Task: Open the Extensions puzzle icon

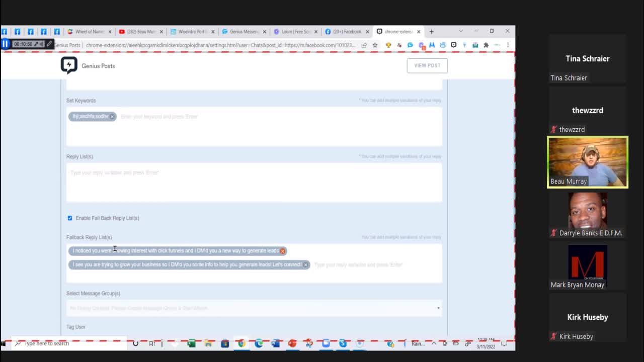Action: point(486,45)
